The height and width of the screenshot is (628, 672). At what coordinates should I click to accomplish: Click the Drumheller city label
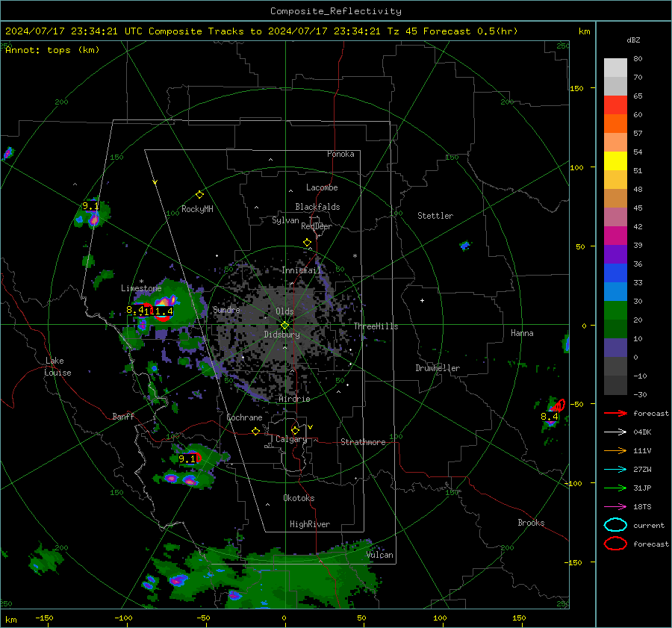tap(438, 368)
